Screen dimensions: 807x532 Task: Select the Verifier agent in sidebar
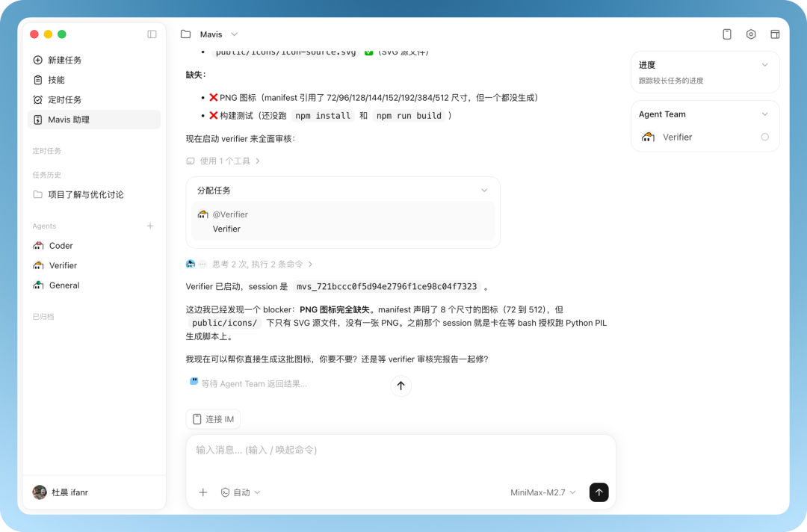(x=94, y=265)
